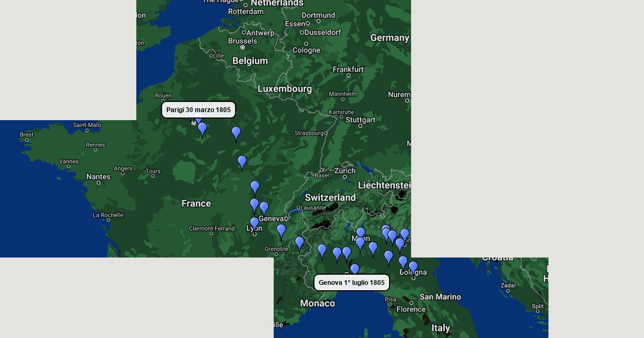Click the France country label
644x338 pixels.
tap(196, 204)
